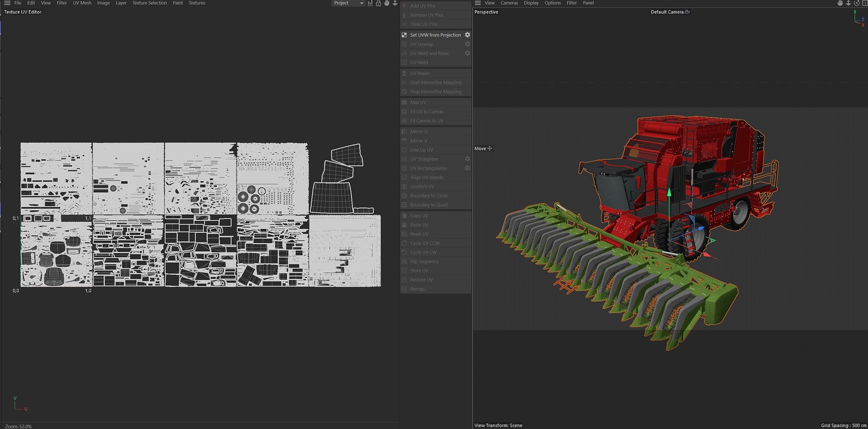The width and height of the screenshot is (868, 429).
Task: Select the UV editor pan hand icon
Action: [387, 3]
